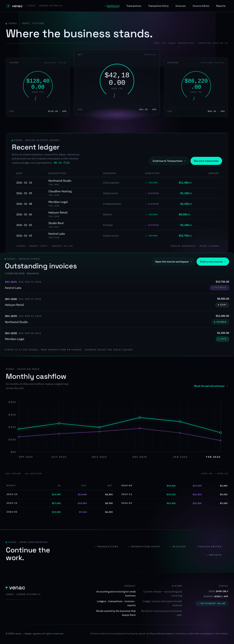This screenshot has width=234, height=644.
Task: Click the INVOICES continuation link
Action: (x=178, y=547)
